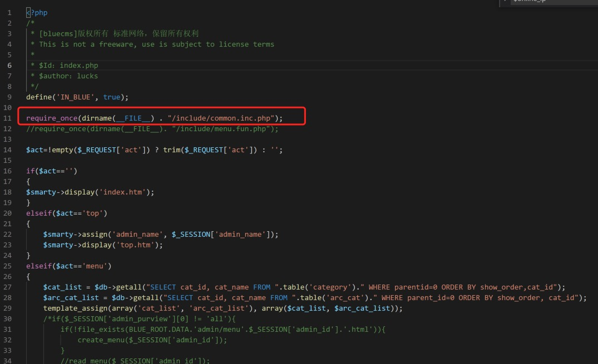Click the '$author: lucks' comment line
598x364 pixels.
(x=64, y=76)
